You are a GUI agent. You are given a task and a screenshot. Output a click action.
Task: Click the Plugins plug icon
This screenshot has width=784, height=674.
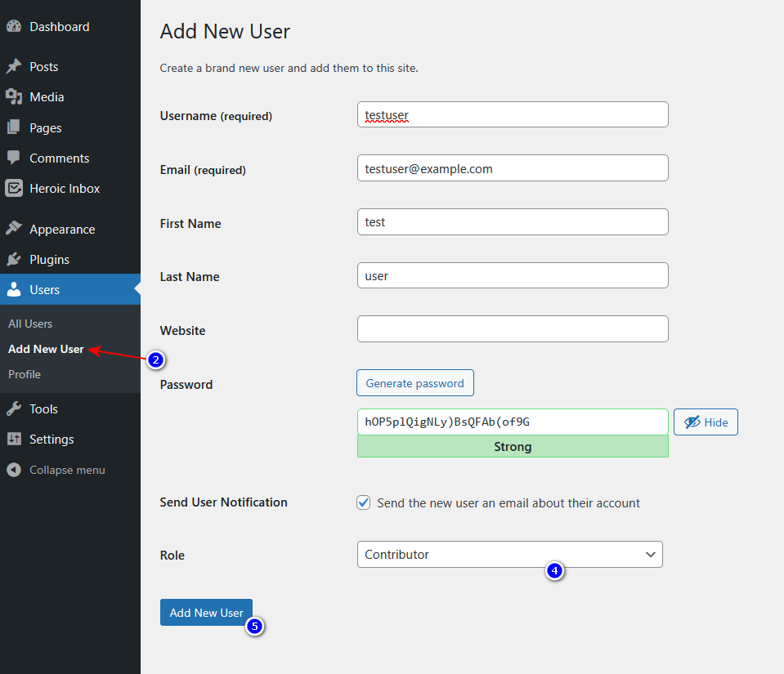[x=14, y=259]
